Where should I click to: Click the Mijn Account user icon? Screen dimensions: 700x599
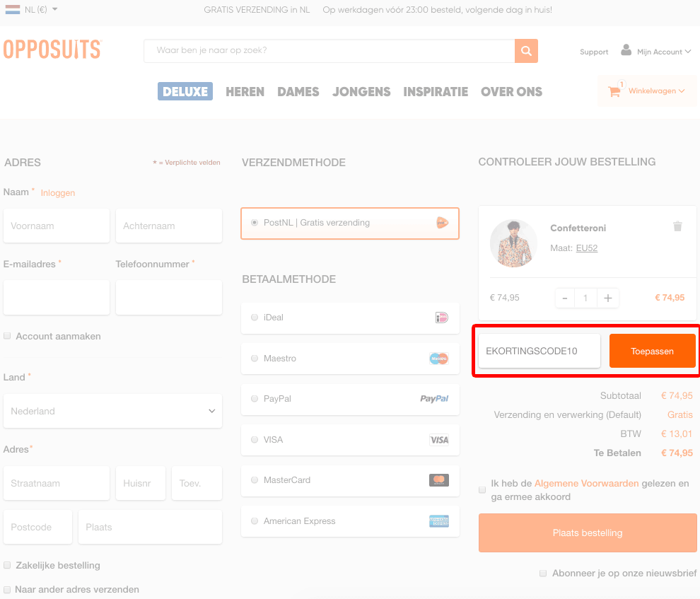tap(626, 50)
